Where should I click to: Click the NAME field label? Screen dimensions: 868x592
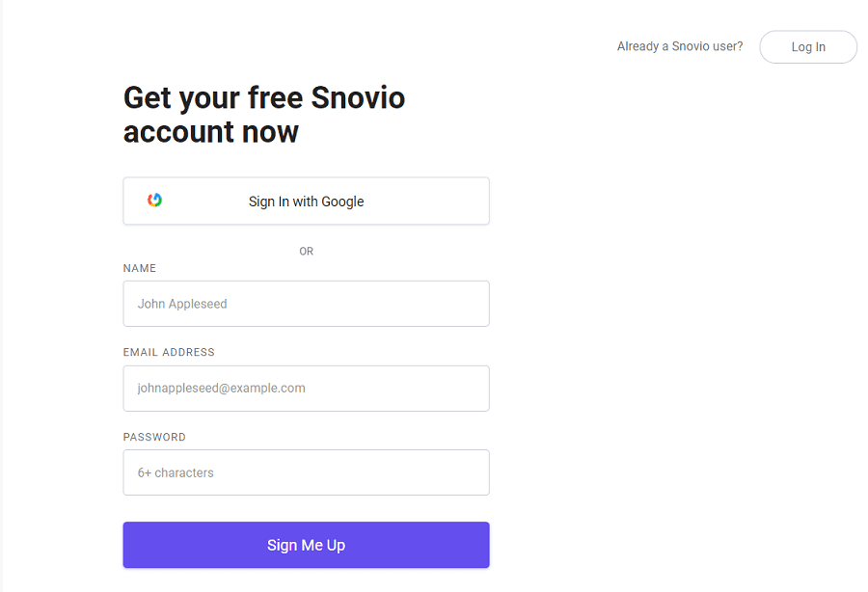pos(140,268)
